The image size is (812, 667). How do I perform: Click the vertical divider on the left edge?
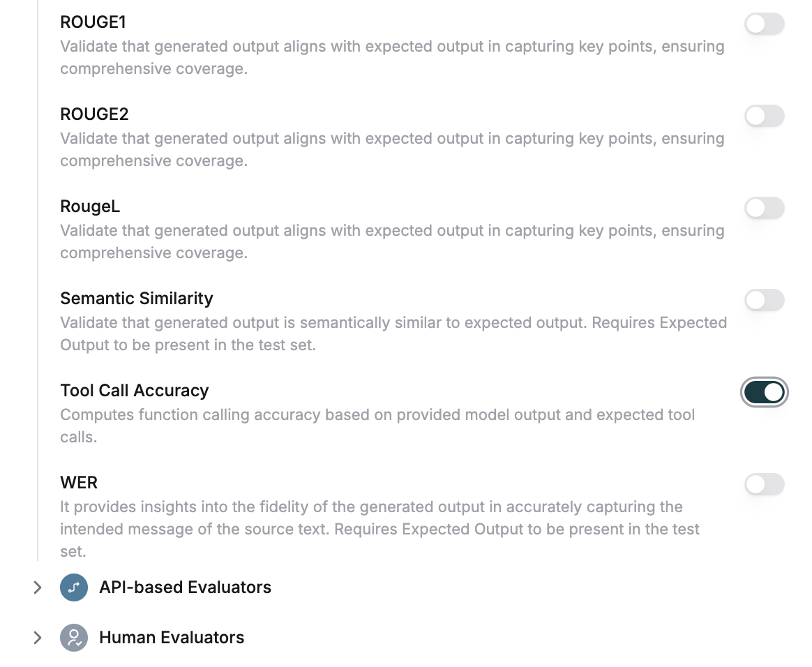coord(38,279)
